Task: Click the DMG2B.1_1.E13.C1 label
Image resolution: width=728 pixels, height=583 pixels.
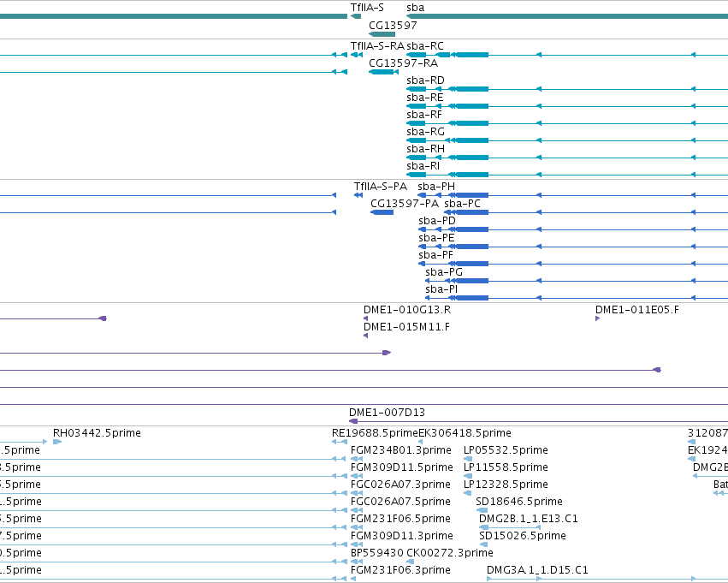Action: (529, 519)
